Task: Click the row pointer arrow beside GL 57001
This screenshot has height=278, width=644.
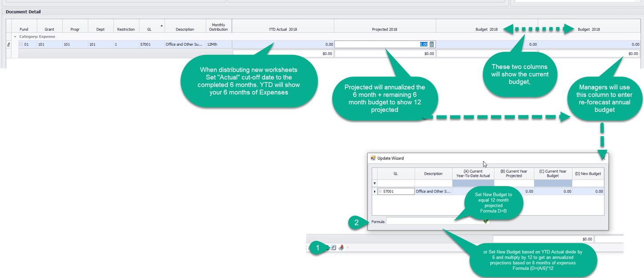Action: click(374, 191)
